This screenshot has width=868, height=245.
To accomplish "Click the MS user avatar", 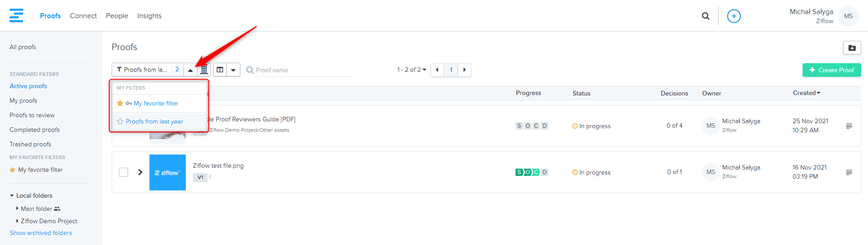I will click(x=848, y=16).
